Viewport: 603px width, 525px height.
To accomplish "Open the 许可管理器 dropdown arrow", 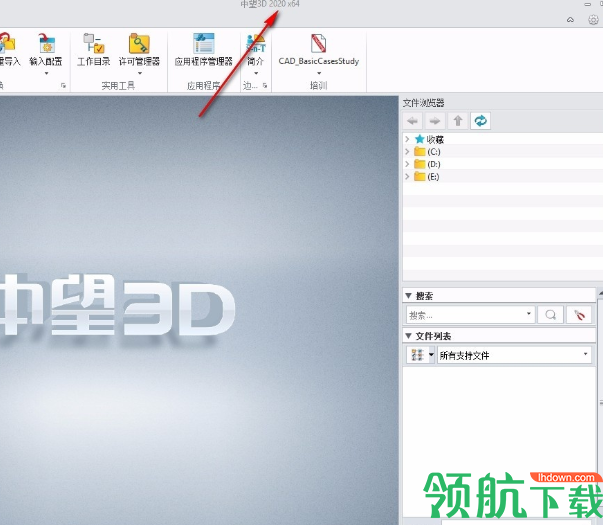I will [x=140, y=73].
